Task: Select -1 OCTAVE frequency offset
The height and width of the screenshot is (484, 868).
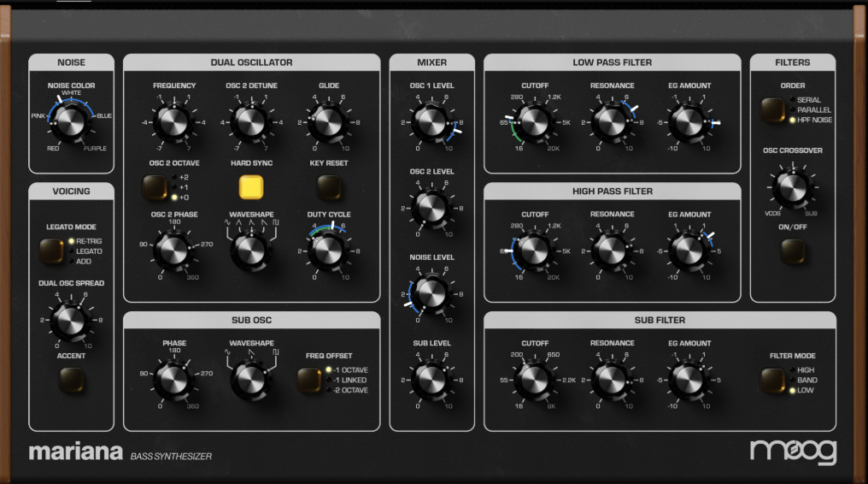Action: pyautogui.click(x=347, y=370)
